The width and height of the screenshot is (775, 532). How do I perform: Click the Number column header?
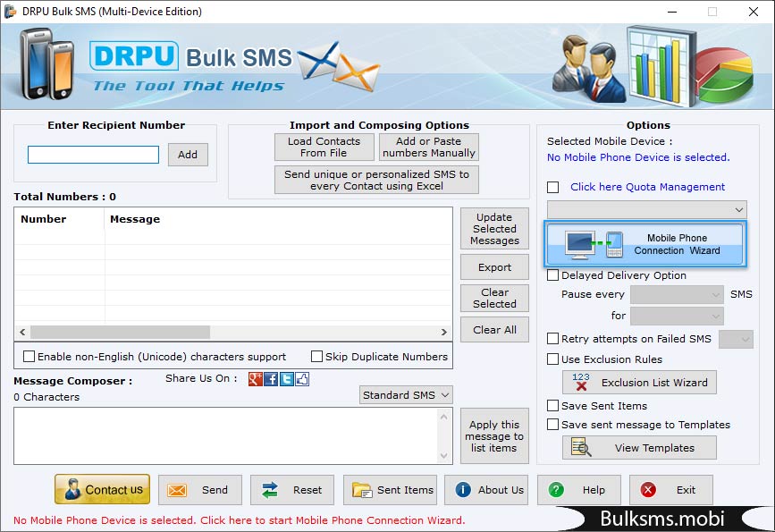click(x=59, y=219)
